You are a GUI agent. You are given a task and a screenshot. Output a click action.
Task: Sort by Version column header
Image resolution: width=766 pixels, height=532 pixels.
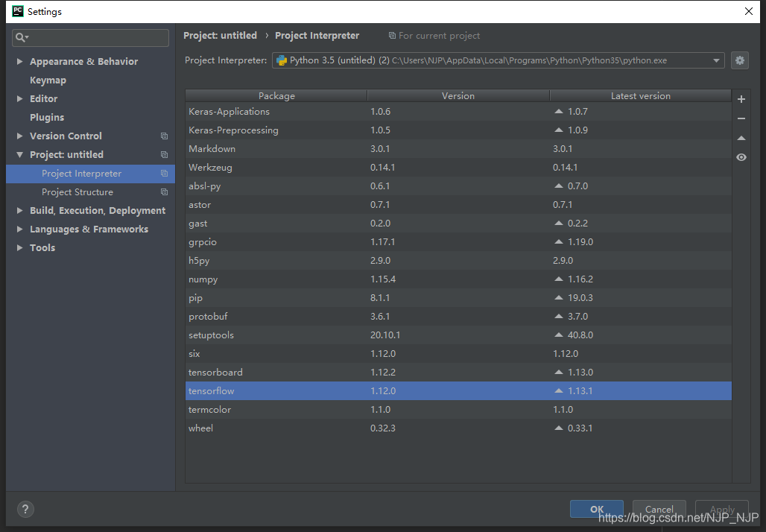click(458, 96)
